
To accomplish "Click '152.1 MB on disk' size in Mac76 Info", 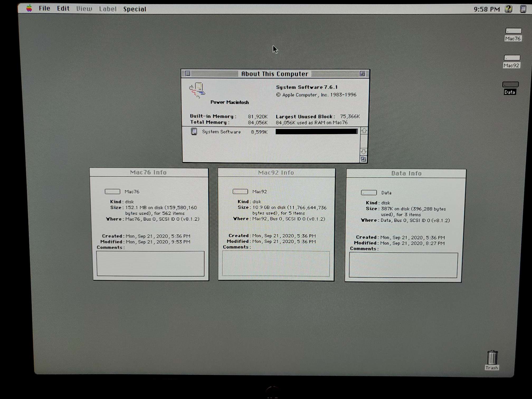I will (x=144, y=207).
